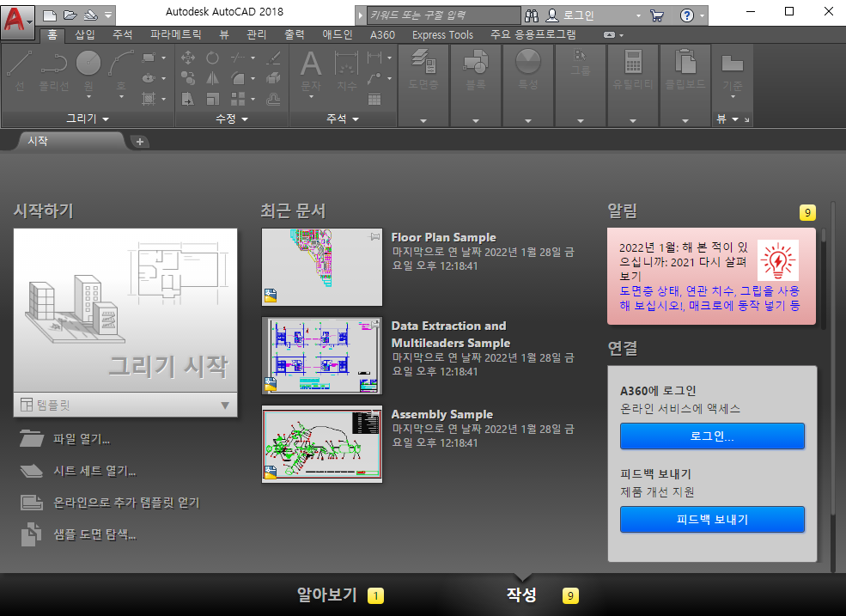Click 시트 세트 열기... link
This screenshot has height=616, width=846.
pyautogui.click(x=94, y=471)
